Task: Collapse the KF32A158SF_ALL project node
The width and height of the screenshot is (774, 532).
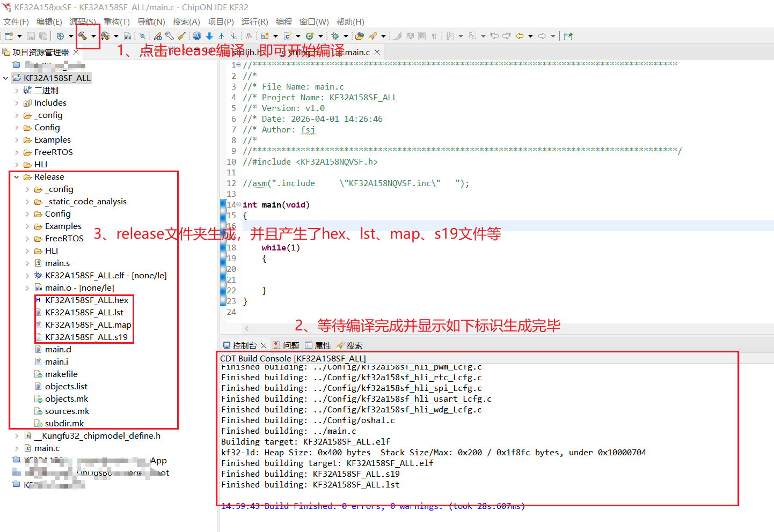Action: pos(6,78)
